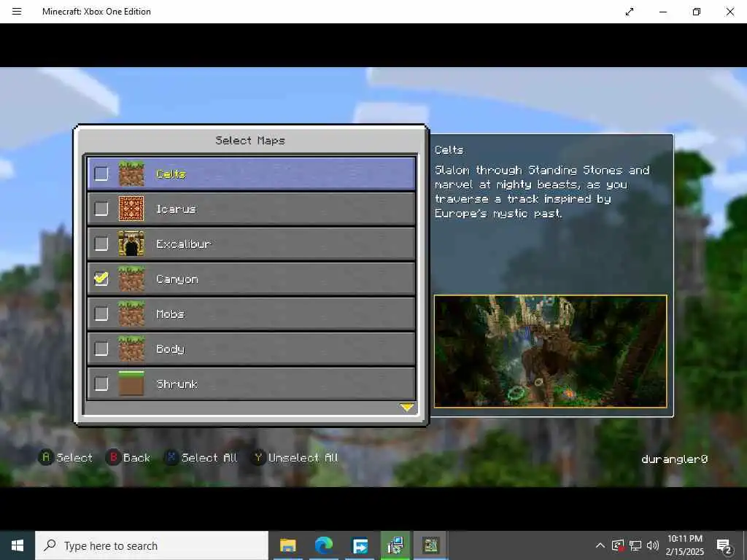The height and width of the screenshot is (560, 747).
Task: Toggle fullscreen with the diagonal arrows icon
Action: [x=630, y=12]
